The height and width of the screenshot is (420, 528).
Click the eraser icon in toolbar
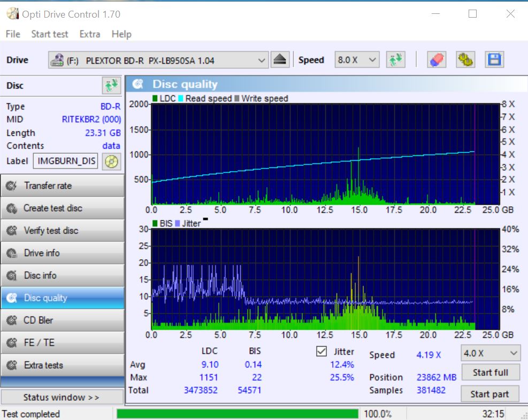(x=437, y=60)
